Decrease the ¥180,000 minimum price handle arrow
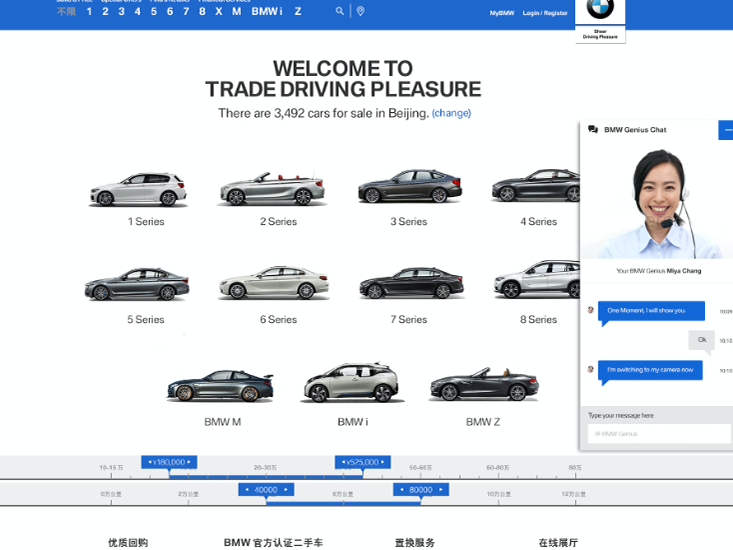The image size is (733, 550). pyautogui.click(x=150, y=462)
